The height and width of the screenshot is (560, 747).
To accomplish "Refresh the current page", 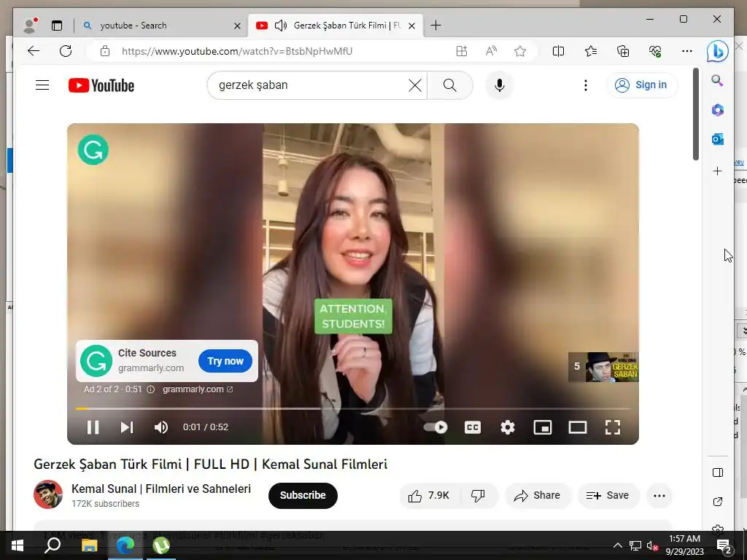I will pos(66,51).
